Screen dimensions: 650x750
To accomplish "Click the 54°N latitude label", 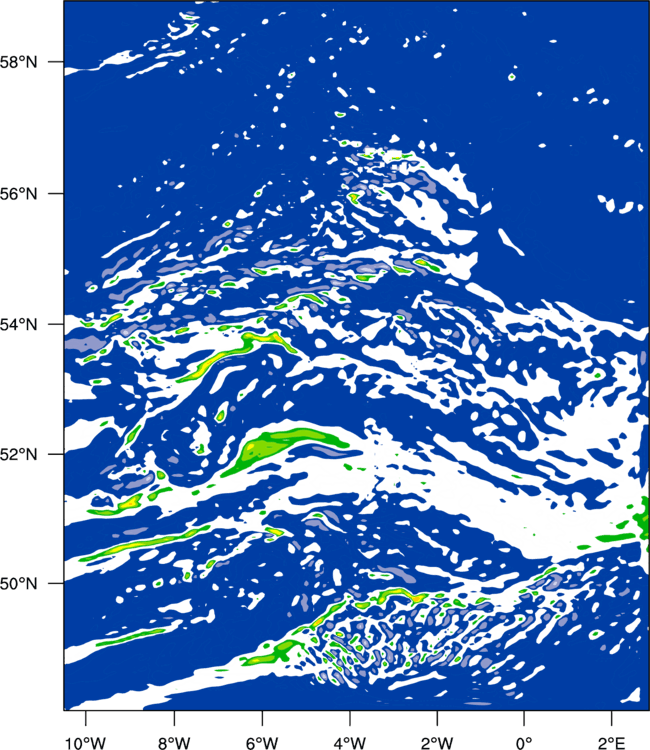I will pyautogui.click(x=19, y=324).
